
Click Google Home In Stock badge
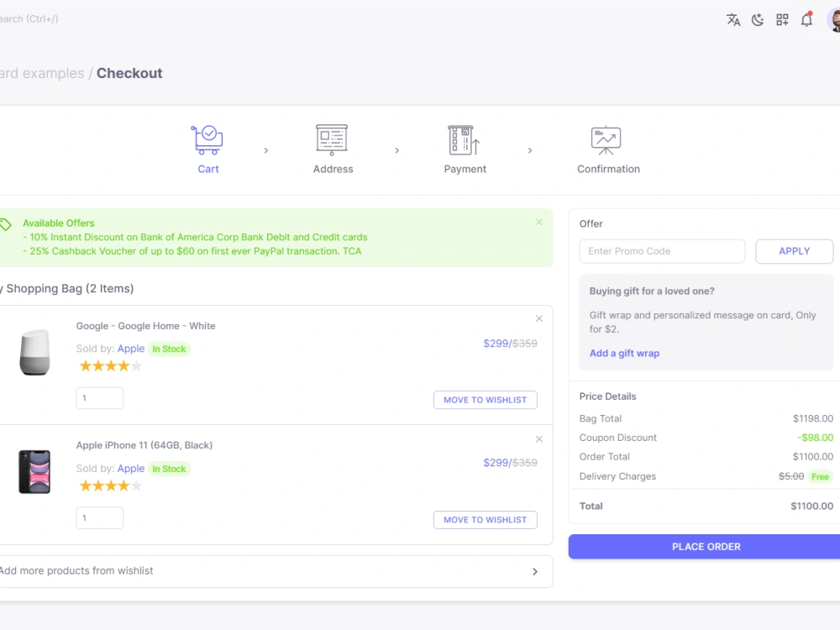169,349
